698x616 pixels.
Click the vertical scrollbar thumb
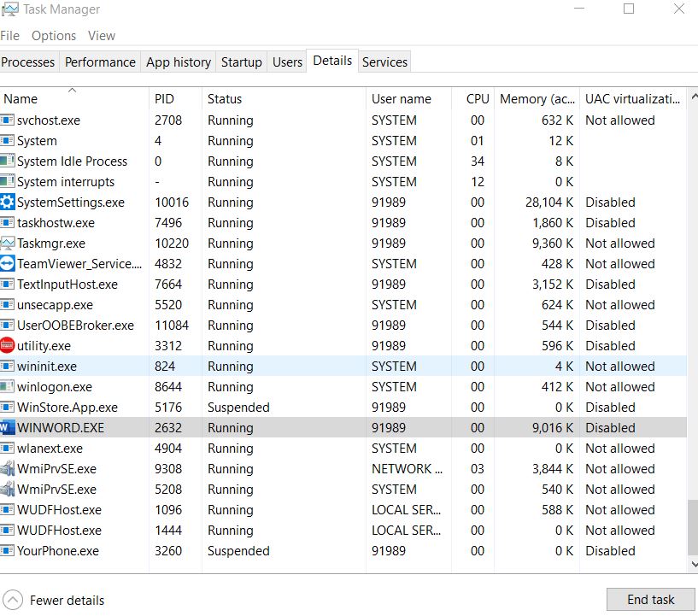[x=693, y=527]
